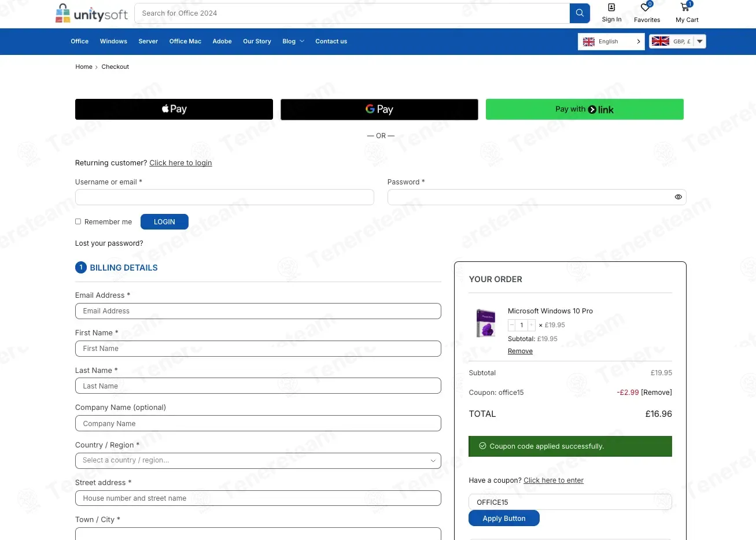Click the Password field
The width and height of the screenshot is (756, 540).
tap(537, 197)
